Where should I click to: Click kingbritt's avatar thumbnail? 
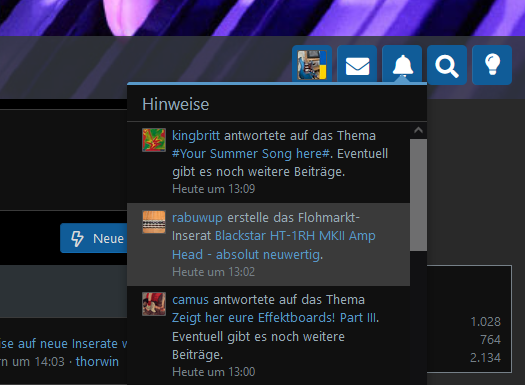pos(154,140)
